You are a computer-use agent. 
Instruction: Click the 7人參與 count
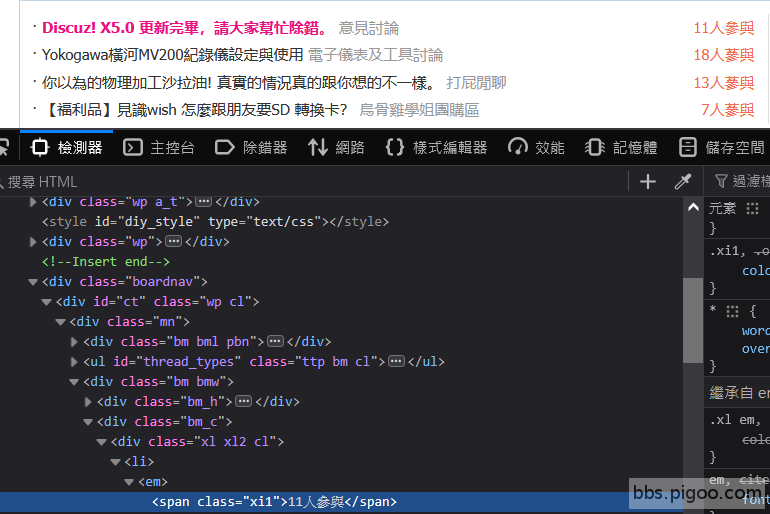[728, 110]
